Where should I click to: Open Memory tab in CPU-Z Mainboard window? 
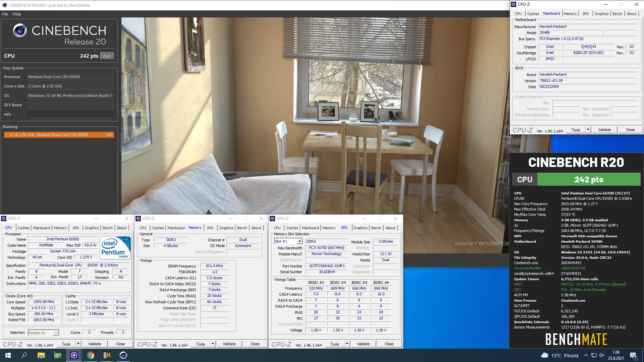point(570,14)
